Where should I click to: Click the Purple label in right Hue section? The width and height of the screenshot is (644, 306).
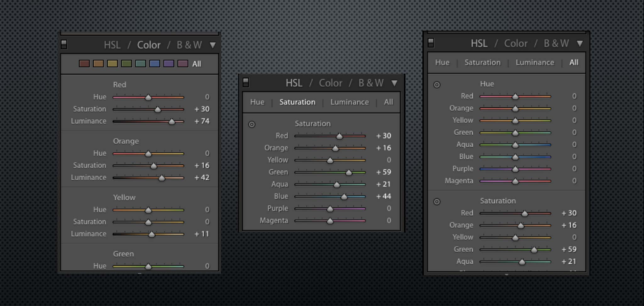click(463, 169)
